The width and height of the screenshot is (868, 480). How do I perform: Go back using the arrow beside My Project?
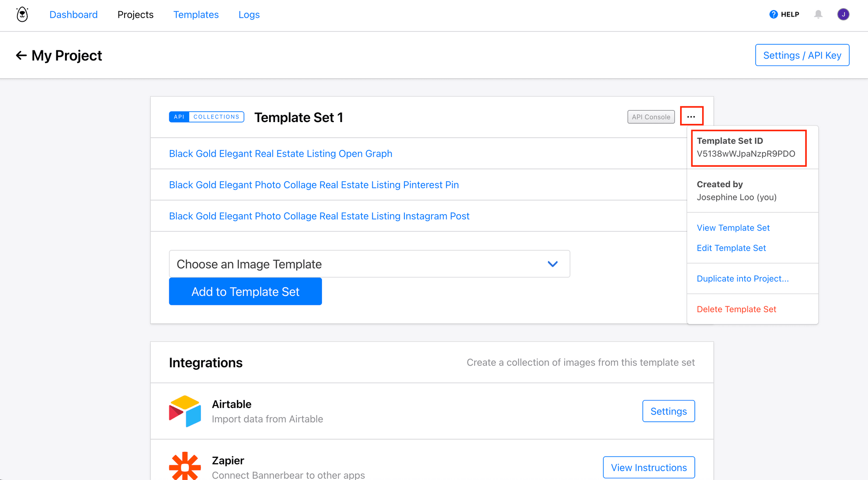[x=21, y=56]
